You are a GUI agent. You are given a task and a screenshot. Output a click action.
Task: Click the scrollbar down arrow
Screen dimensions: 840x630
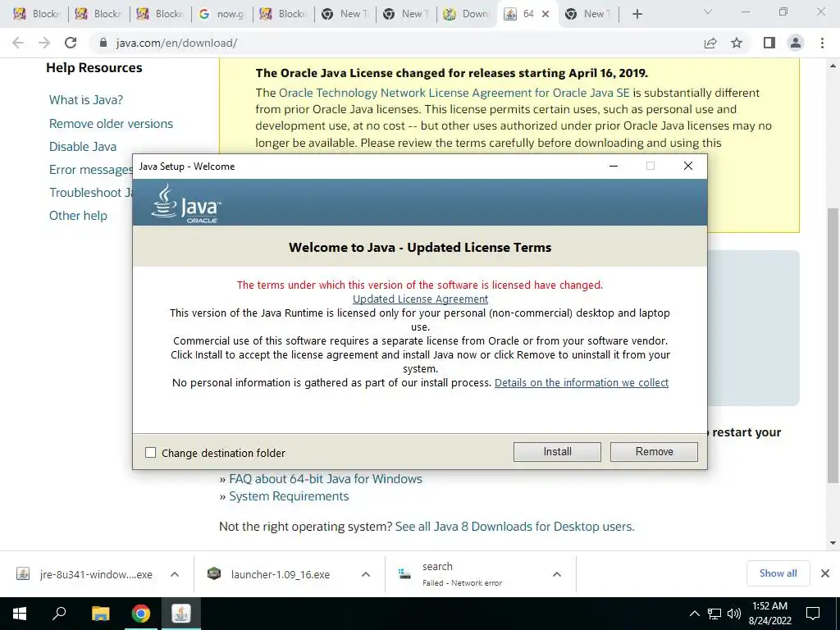[x=833, y=543]
